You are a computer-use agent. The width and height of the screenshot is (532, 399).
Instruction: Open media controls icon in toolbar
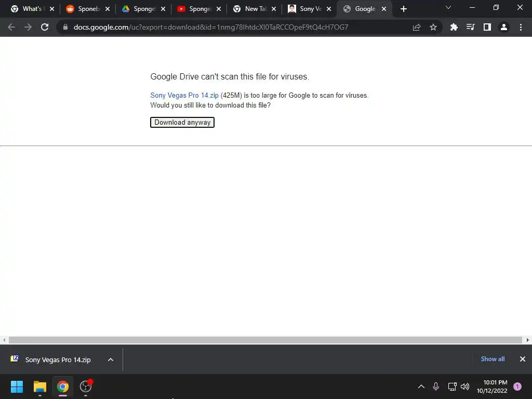(470, 27)
